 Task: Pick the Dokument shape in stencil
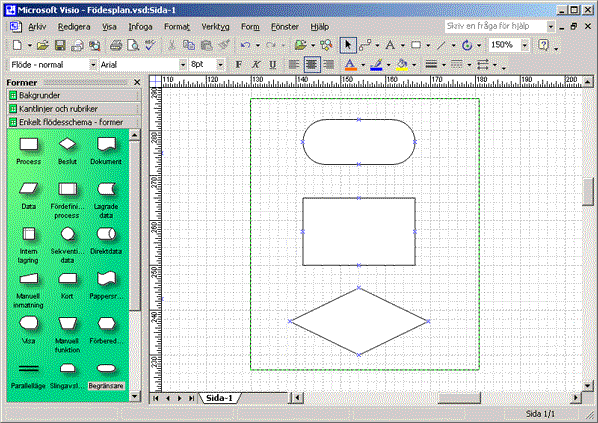click(106, 151)
